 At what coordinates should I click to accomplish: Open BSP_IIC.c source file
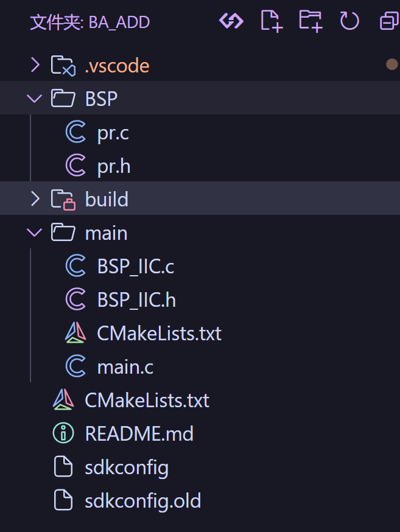(x=136, y=266)
